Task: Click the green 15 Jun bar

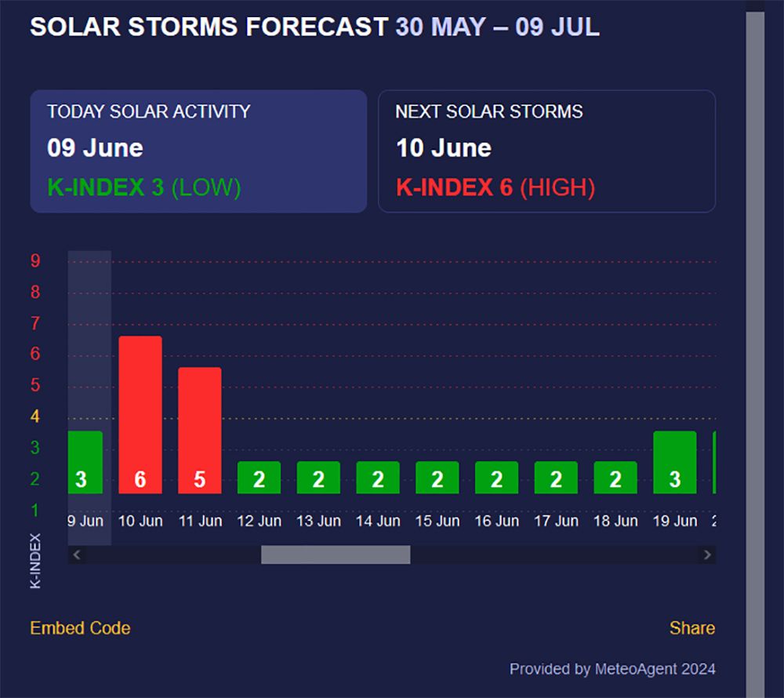Action: pos(437,478)
